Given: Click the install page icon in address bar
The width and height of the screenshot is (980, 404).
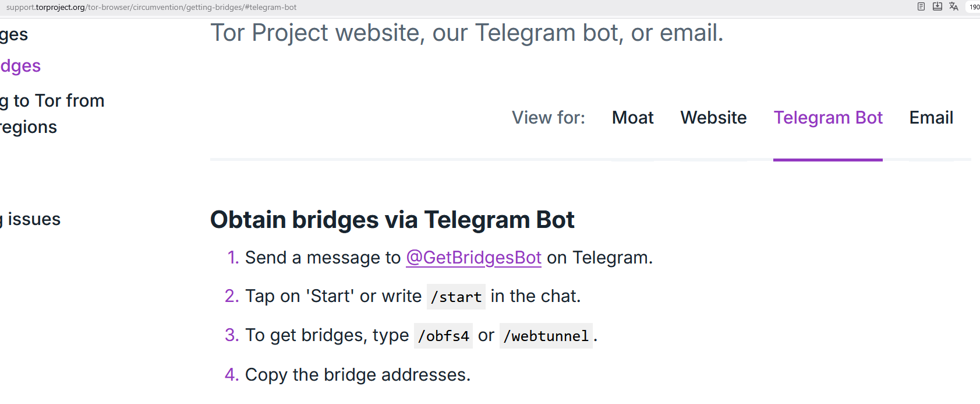Looking at the screenshot, I should pos(937,7).
